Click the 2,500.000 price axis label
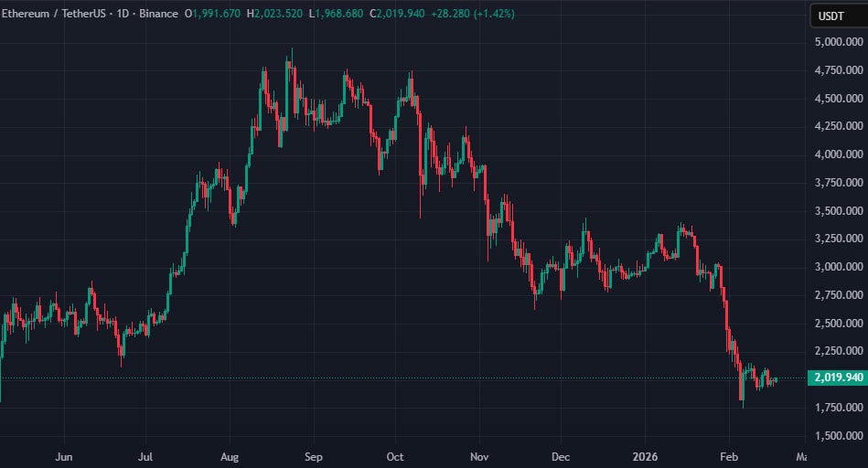Screen dimensions: 868x468 point(839,323)
